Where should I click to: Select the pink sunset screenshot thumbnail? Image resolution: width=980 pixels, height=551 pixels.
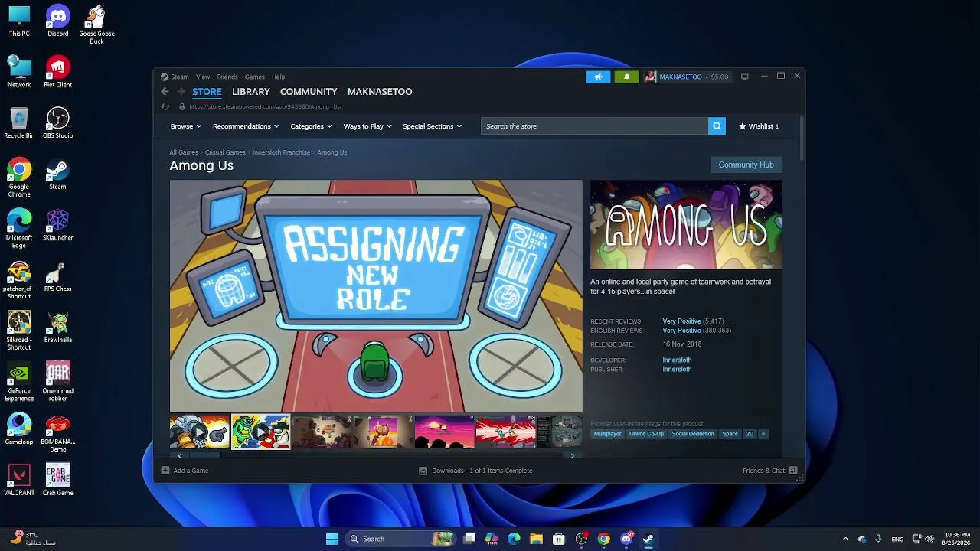444,432
